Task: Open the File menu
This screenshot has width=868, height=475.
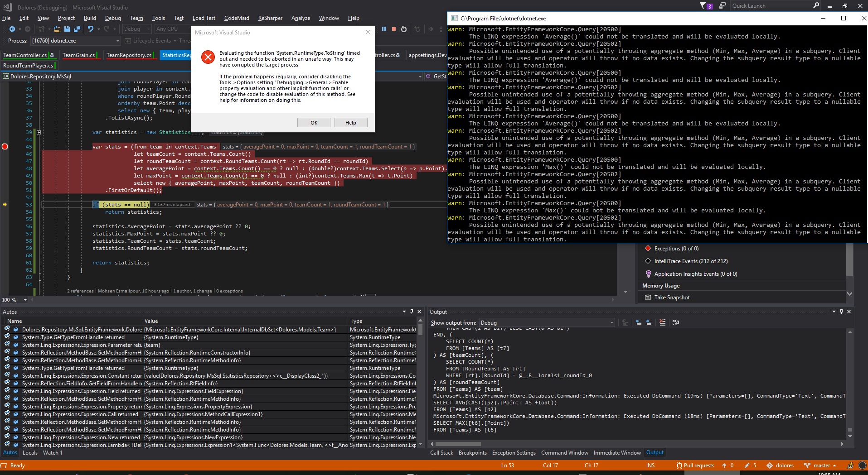Action: point(6,18)
